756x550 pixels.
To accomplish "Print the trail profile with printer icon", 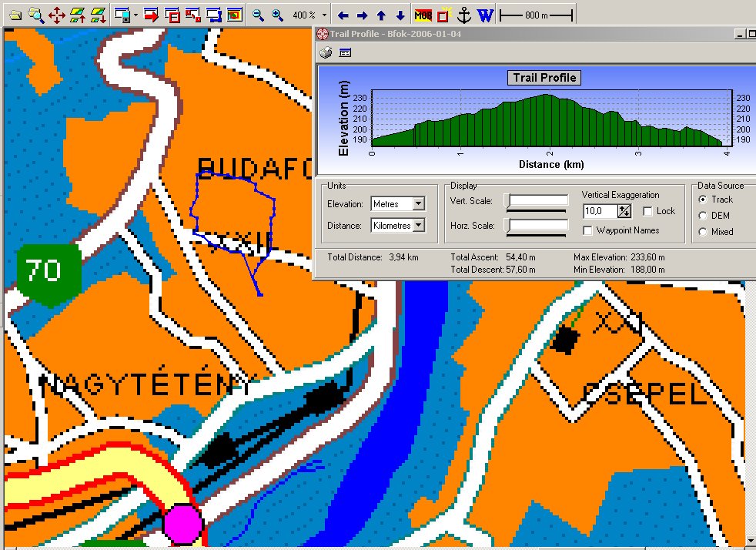I will (x=326, y=52).
